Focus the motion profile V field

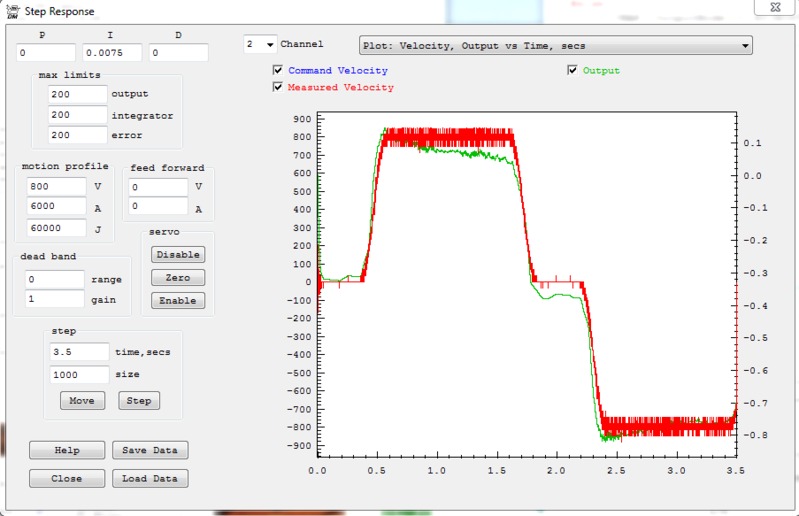pyautogui.click(x=57, y=186)
